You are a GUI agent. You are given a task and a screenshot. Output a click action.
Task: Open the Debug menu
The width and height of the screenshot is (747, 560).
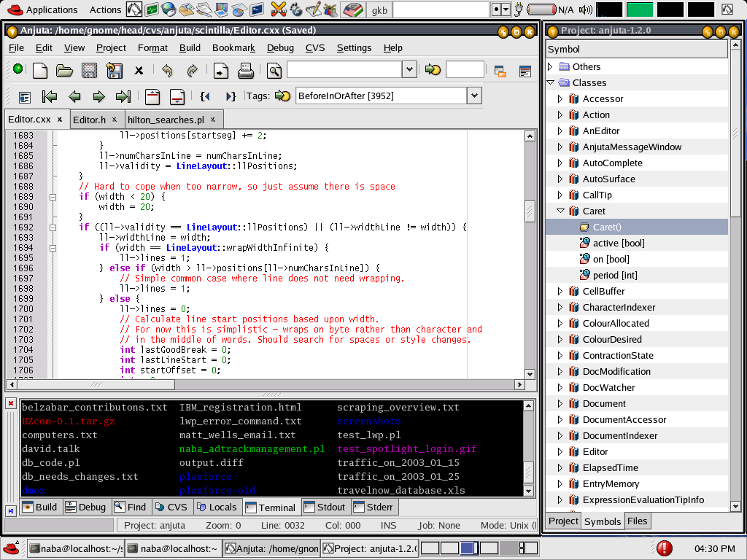pos(280,47)
